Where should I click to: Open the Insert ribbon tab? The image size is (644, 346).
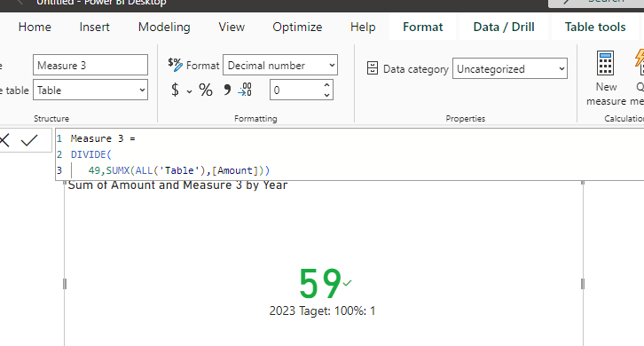click(x=94, y=28)
